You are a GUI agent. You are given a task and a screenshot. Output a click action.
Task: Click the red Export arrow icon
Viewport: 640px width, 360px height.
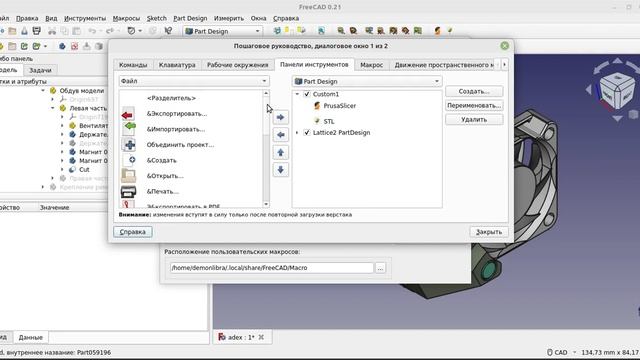tap(128, 115)
